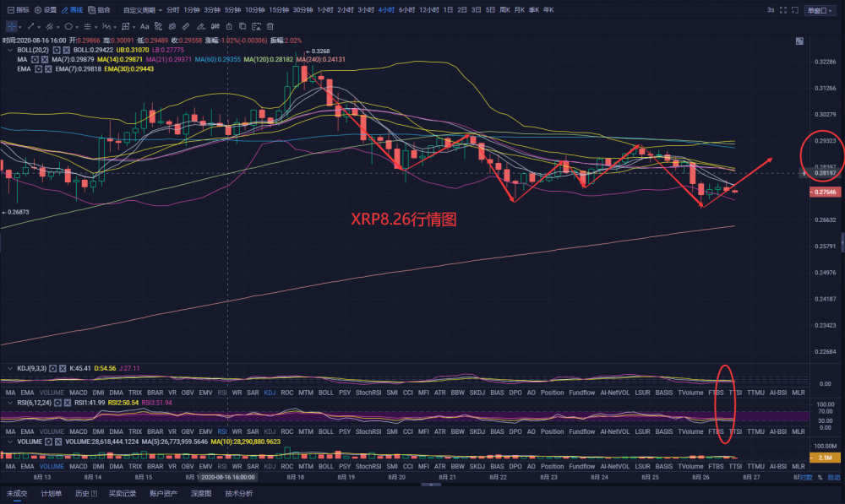Click the fullscreen icon in top right

783,10
